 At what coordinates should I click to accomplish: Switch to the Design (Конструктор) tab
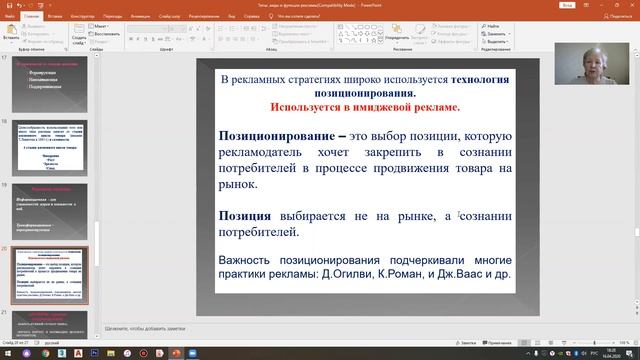(x=82, y=16)
